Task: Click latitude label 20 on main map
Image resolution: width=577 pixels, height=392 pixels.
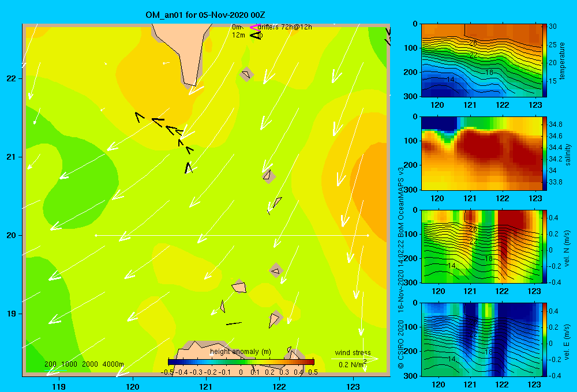Action: click(12, 235)
